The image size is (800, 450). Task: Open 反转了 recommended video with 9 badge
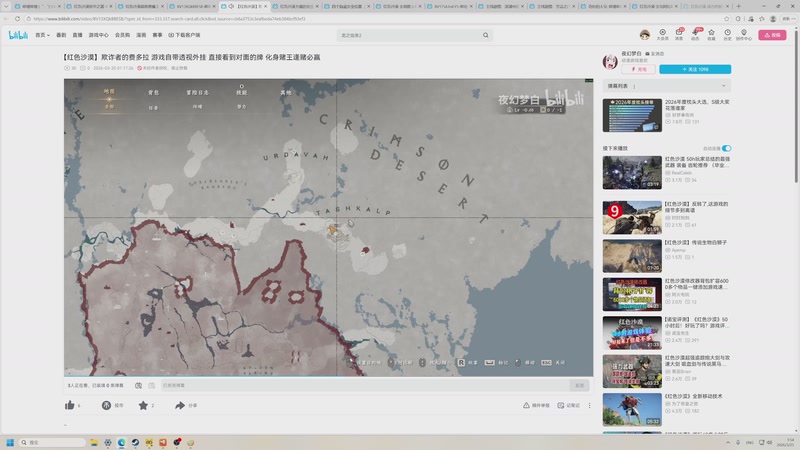click(x=632, y=217)
